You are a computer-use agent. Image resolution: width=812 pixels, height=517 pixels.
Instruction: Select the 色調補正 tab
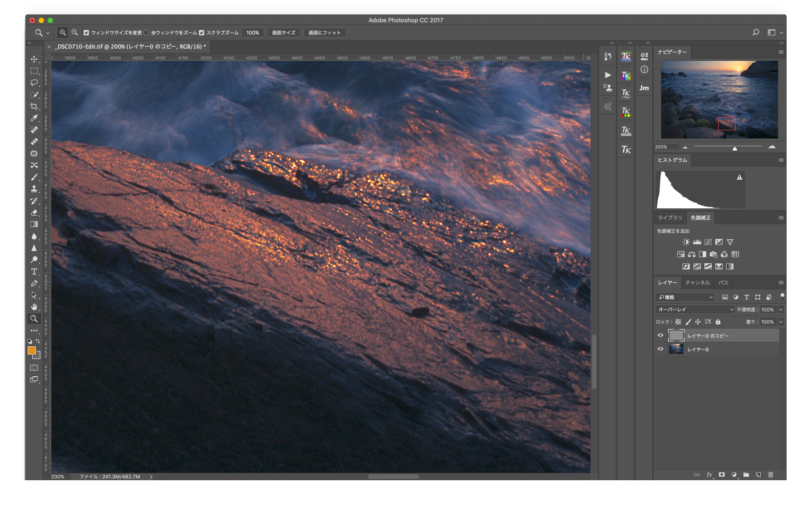click(700, 218)
